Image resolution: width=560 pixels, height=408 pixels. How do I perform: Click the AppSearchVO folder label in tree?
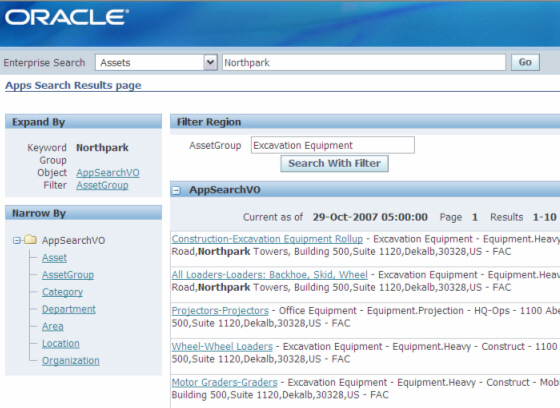(74, 240)
